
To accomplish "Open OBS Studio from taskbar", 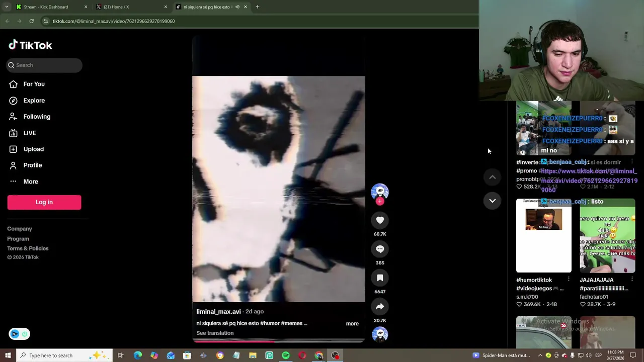I will 335,355.
